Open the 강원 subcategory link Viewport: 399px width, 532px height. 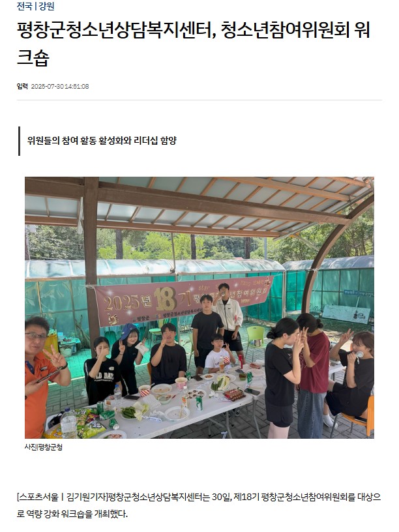[x=46, y=6]
